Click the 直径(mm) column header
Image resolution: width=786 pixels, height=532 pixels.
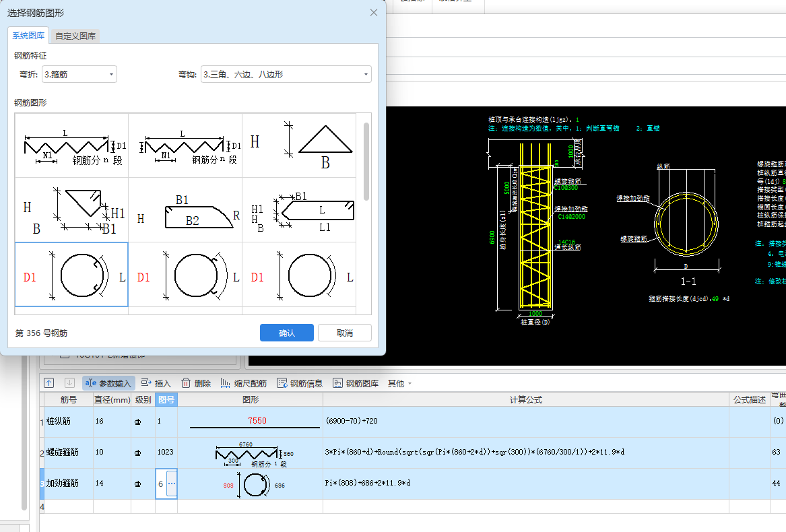point(112,399)
